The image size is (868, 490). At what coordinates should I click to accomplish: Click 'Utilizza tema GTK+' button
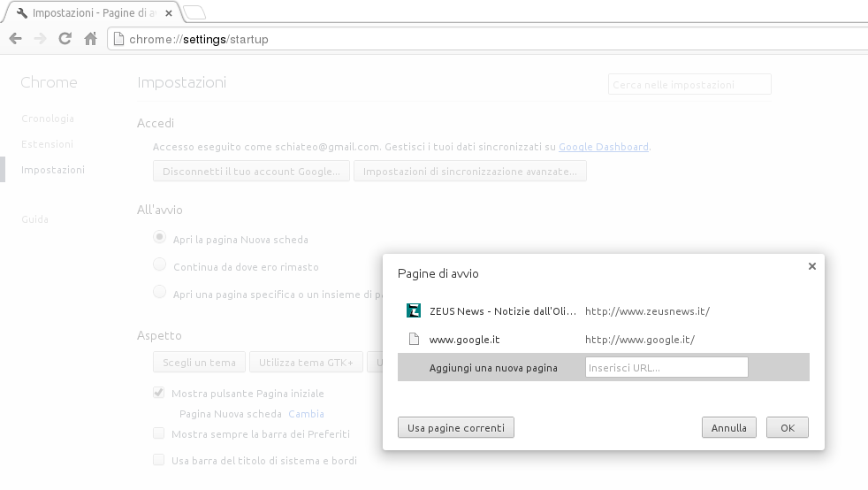306,362
